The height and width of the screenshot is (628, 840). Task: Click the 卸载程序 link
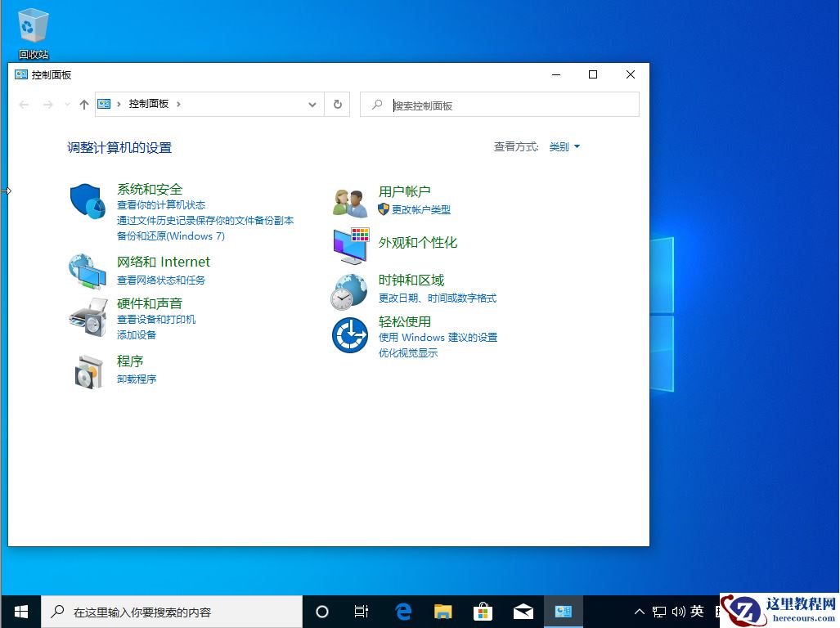136,379
